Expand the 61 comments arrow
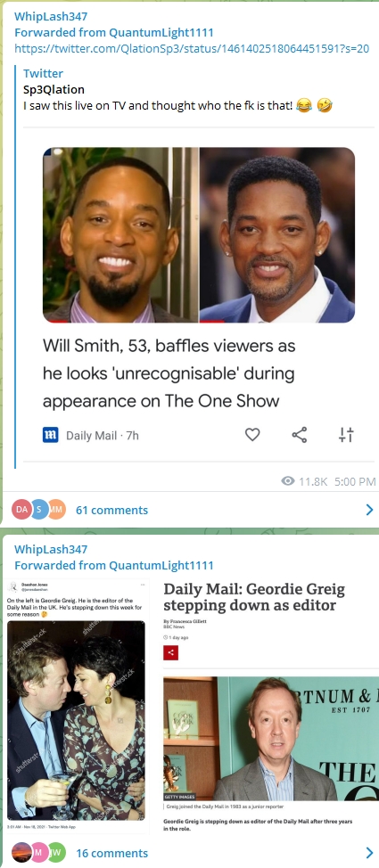The height and width of the screenshot is (868, 379). coord(369,510)
